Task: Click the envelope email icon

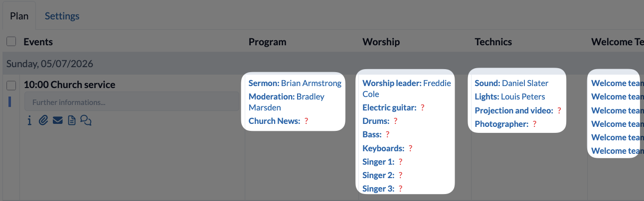Action: [57, 120]
